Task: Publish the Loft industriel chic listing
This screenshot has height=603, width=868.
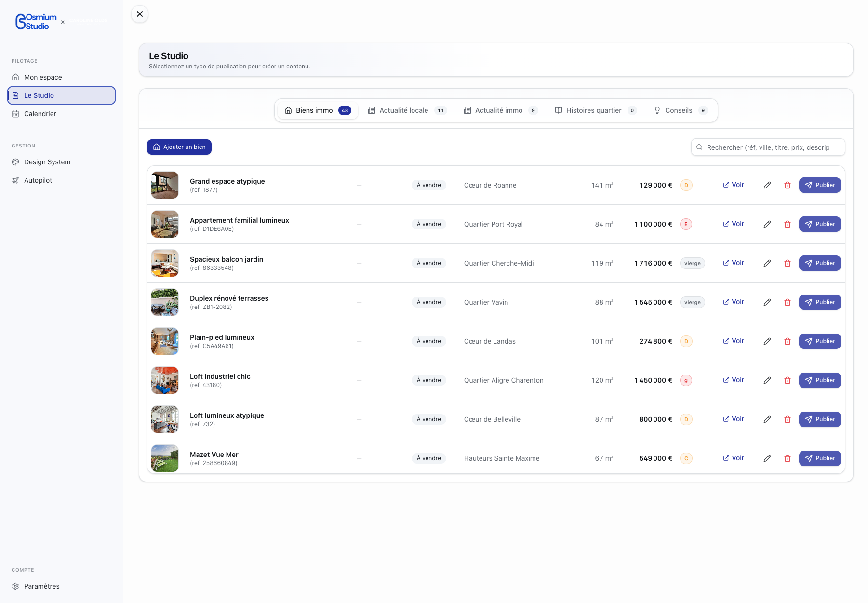Action: [x=820, y=380]
